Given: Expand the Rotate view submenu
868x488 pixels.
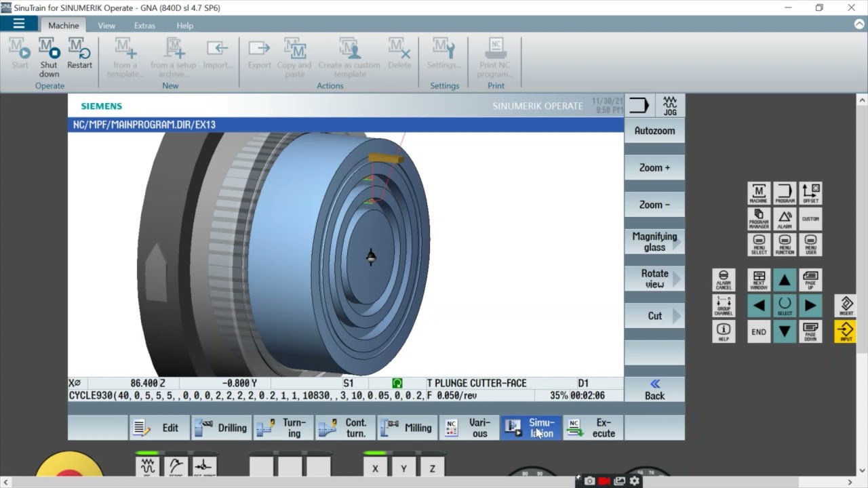Looking at the screenshot, I should pyautogui.click(x=654, y=279).
